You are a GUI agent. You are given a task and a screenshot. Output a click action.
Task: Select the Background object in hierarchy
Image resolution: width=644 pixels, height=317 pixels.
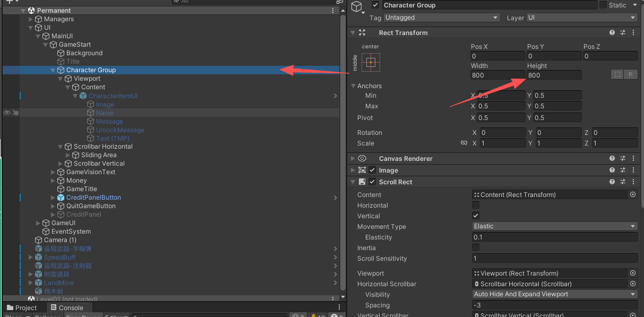84,53
